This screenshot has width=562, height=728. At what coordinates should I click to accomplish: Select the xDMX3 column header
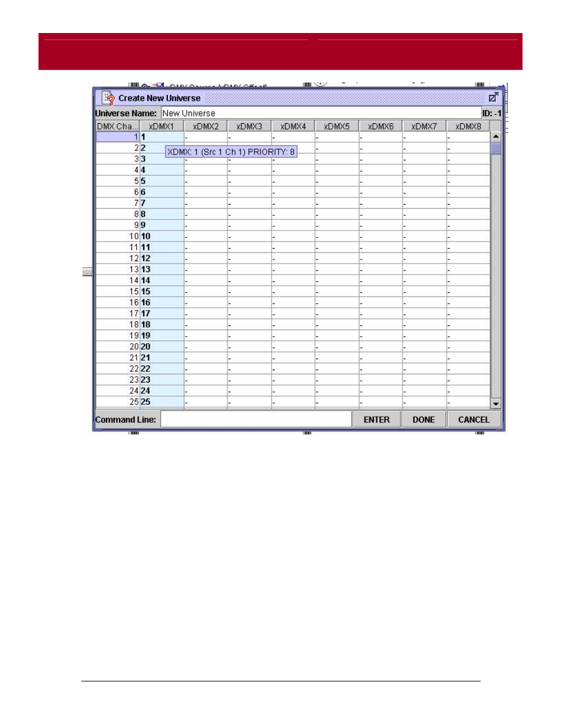point(249,126)
